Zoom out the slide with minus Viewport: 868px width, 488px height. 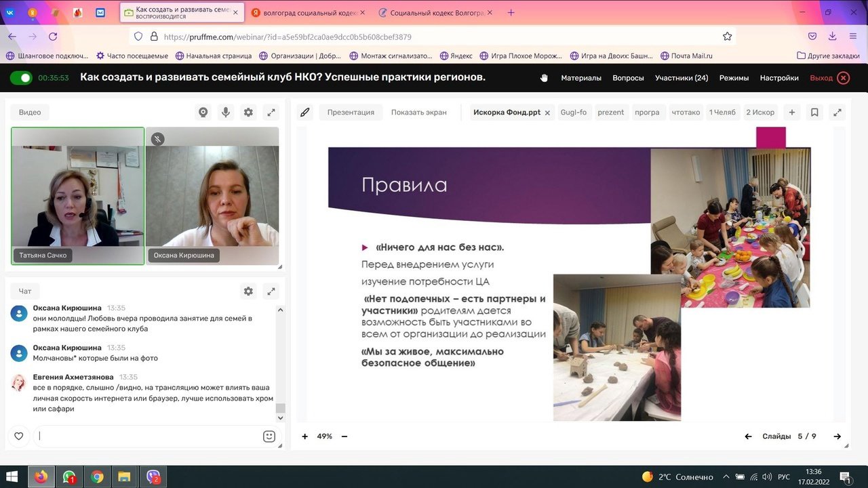click(344, 436)
